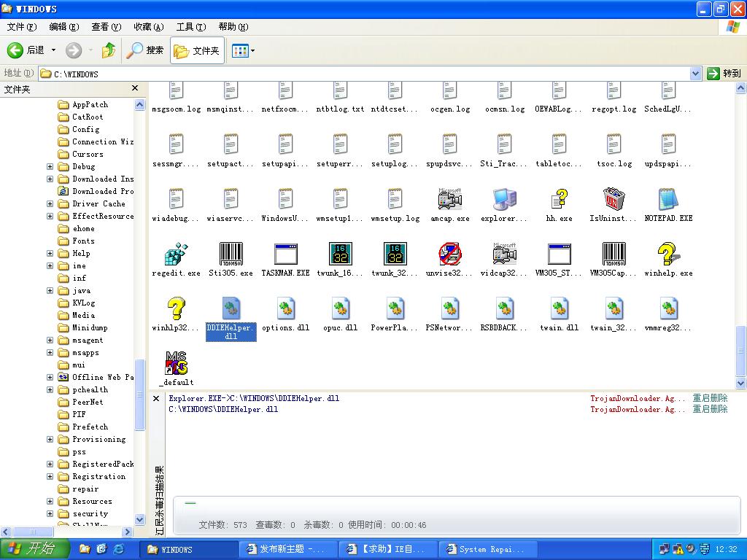Click the IsUninst.exe trash icon
The image size is (747, 560).
[614, 200]
